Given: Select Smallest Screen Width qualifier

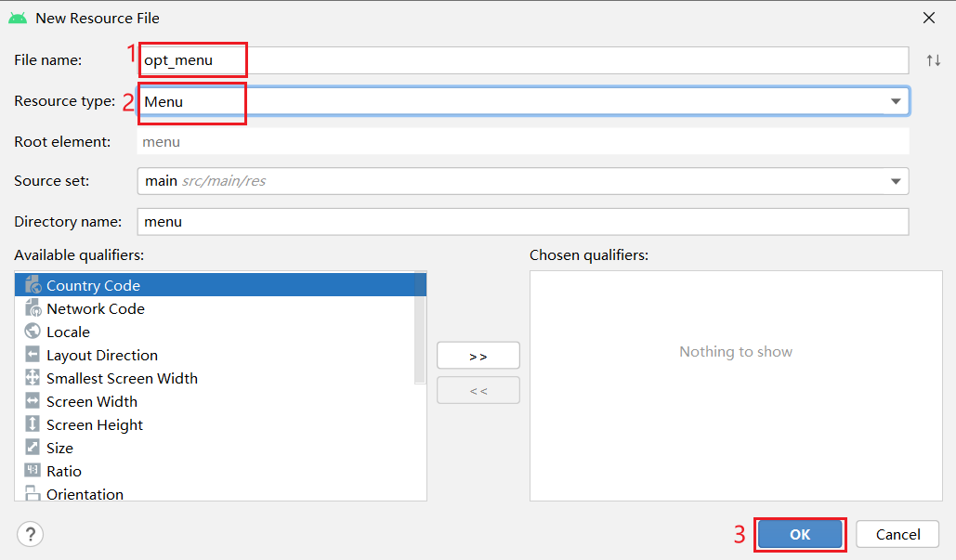Looking at the screenshot, I should tap(215, 378).
